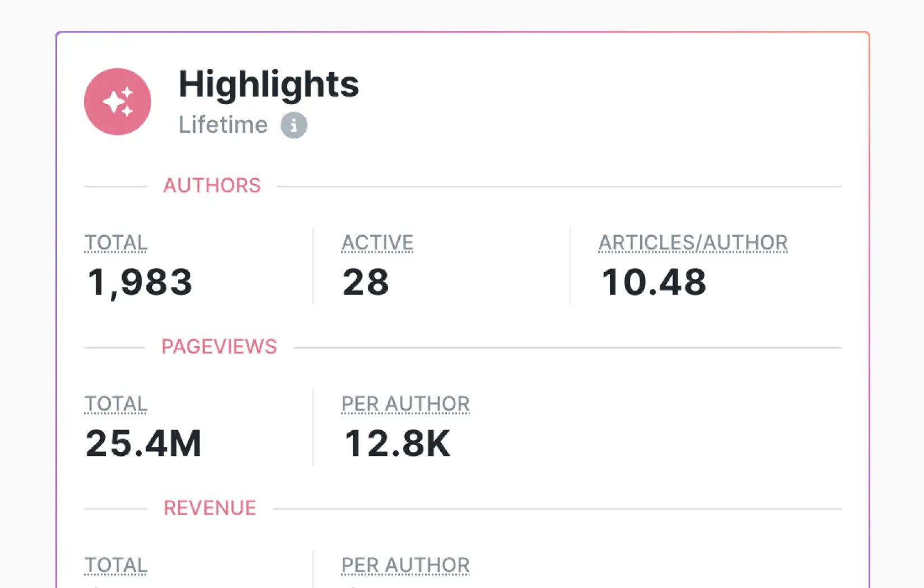Click the PER AUTHOR label under Pageviews
Image resolution: width=924 pixels, height=588 pixels.
point(405,404)
